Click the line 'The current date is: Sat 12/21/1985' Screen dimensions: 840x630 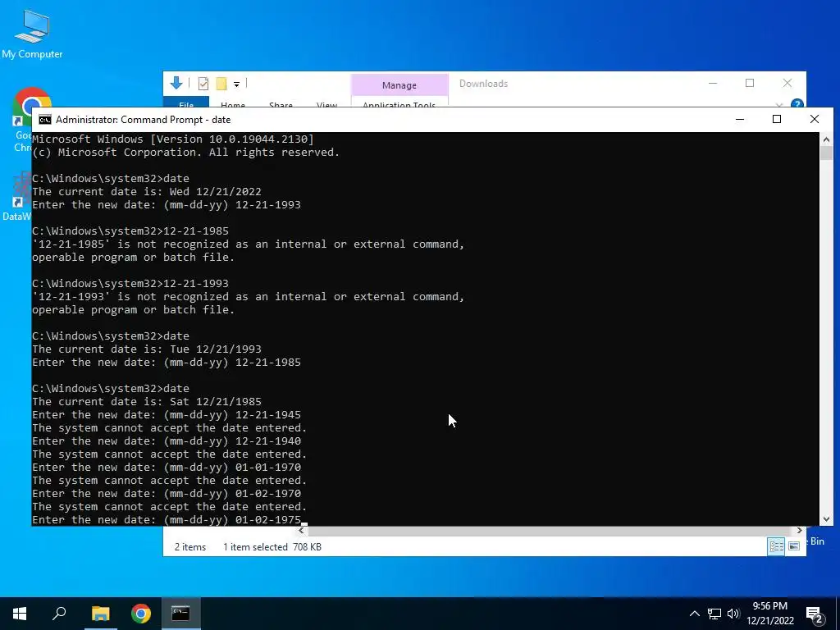pos(147,401)
